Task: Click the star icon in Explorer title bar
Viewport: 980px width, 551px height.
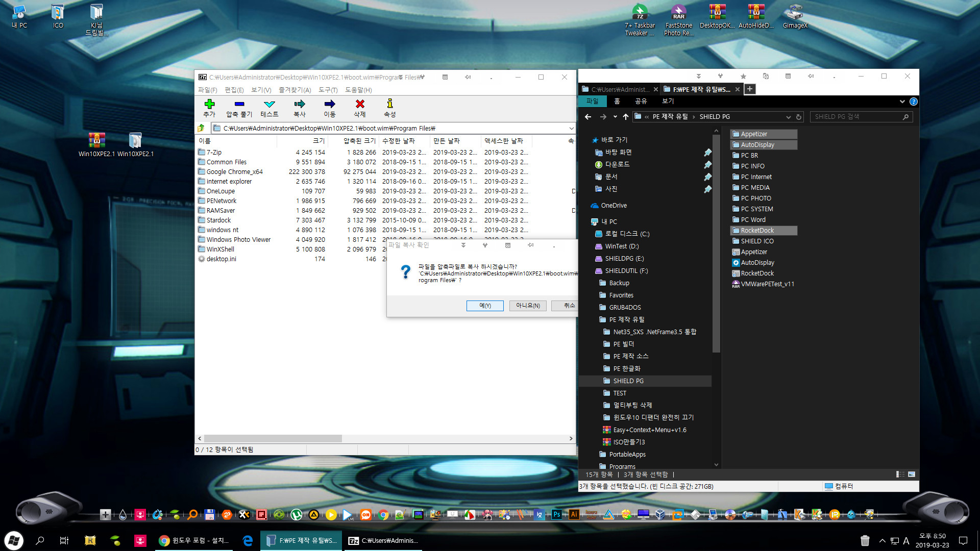Action: click(x=743, y=77)
